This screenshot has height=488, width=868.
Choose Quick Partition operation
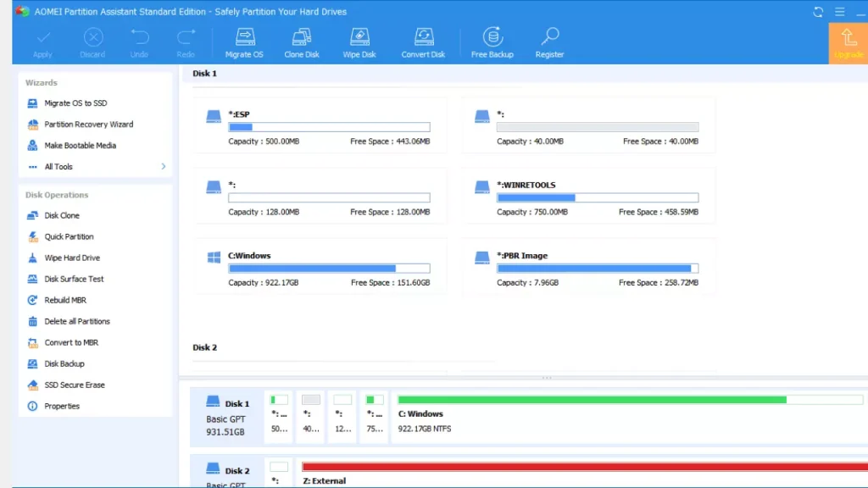pyautogui.click(x=69, y=237)
